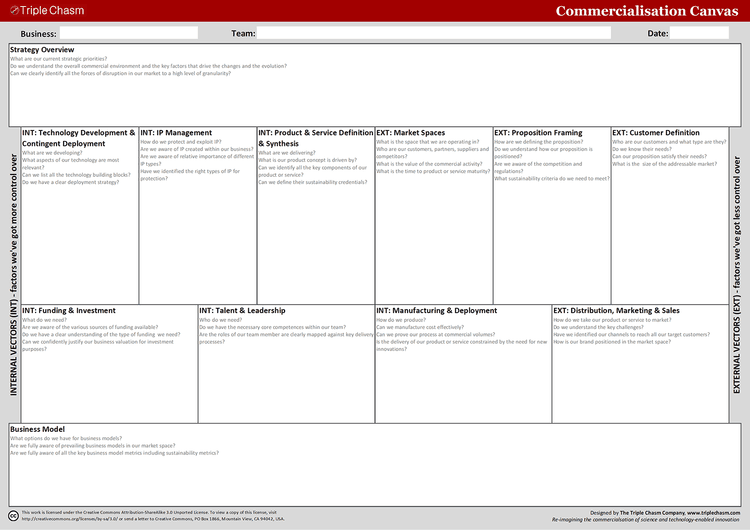Select the Team input field
The image size is (750, 530).
coord(433,33)
